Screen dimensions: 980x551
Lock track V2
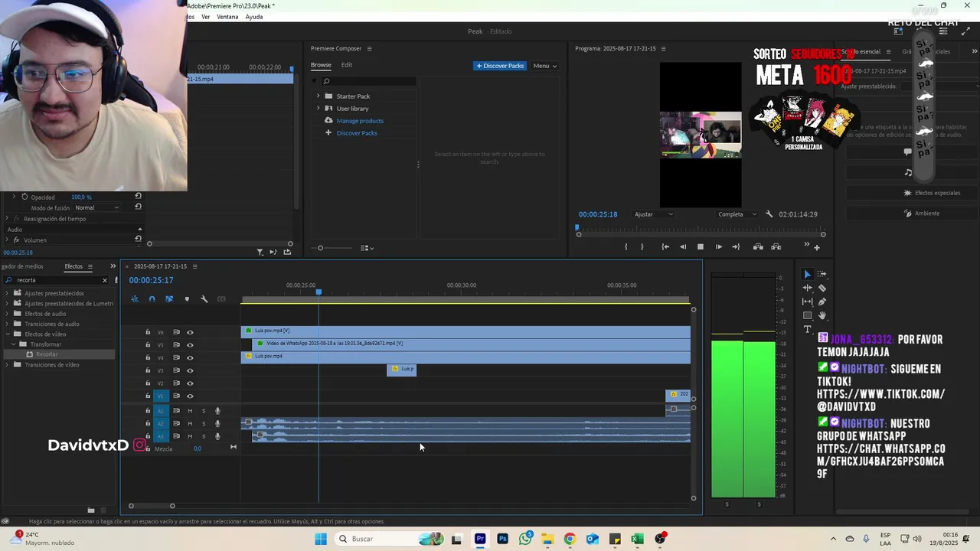pos(148,383)
